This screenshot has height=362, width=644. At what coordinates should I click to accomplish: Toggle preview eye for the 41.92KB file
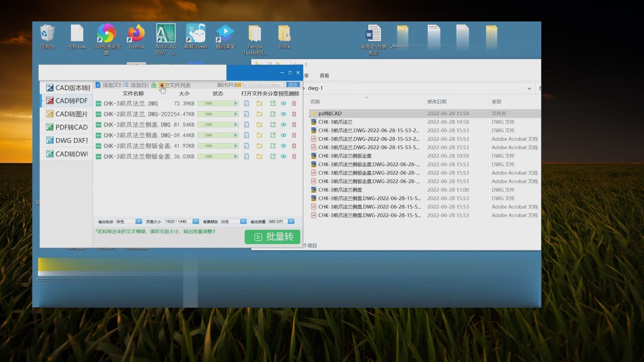coord(283,146)
